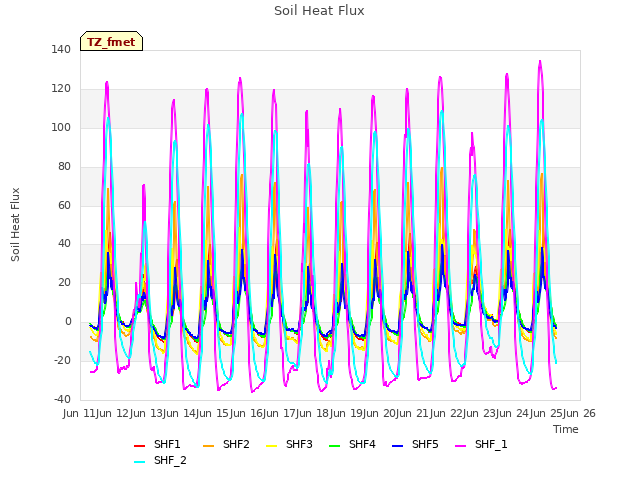Click the SHF3 yellow legend swatch
The image size is (640, 480).
[x=271, y=446]
